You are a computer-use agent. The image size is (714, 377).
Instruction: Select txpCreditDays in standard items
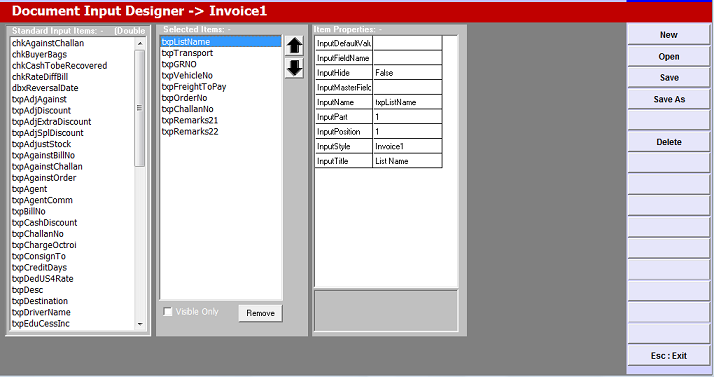pyautogui.click(x=72, y=267)
